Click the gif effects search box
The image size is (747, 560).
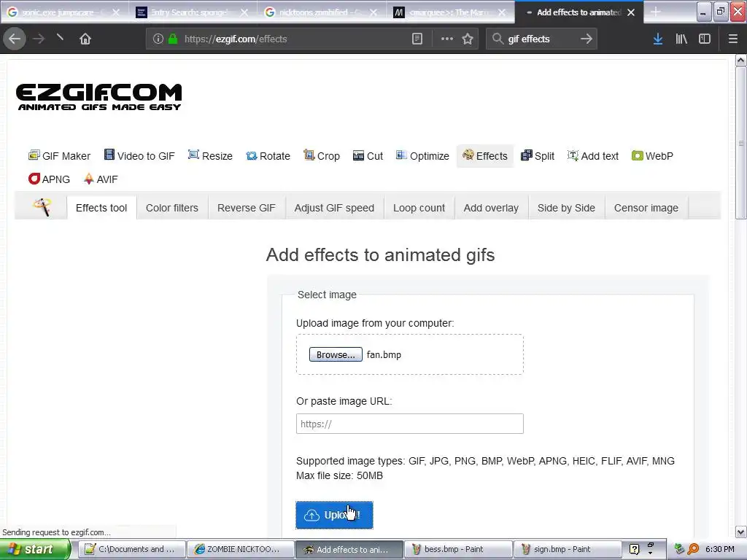pos(542,39)
